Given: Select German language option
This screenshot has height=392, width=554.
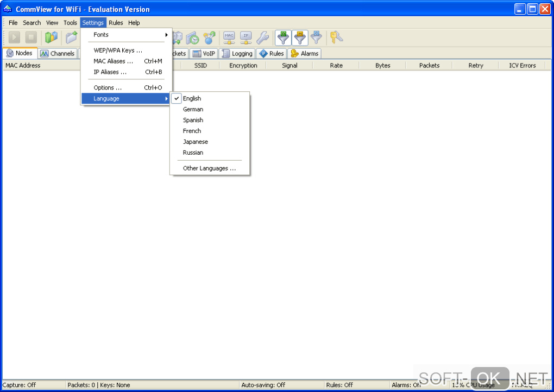Looking at the screenshot, I should click(x=210, y=110).
